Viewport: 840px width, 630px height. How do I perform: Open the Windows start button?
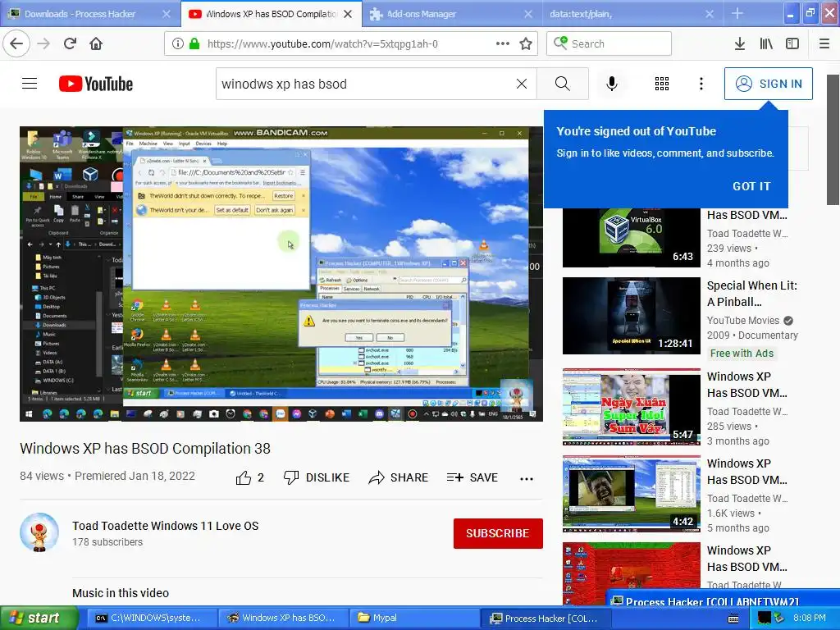pos(39,619)
